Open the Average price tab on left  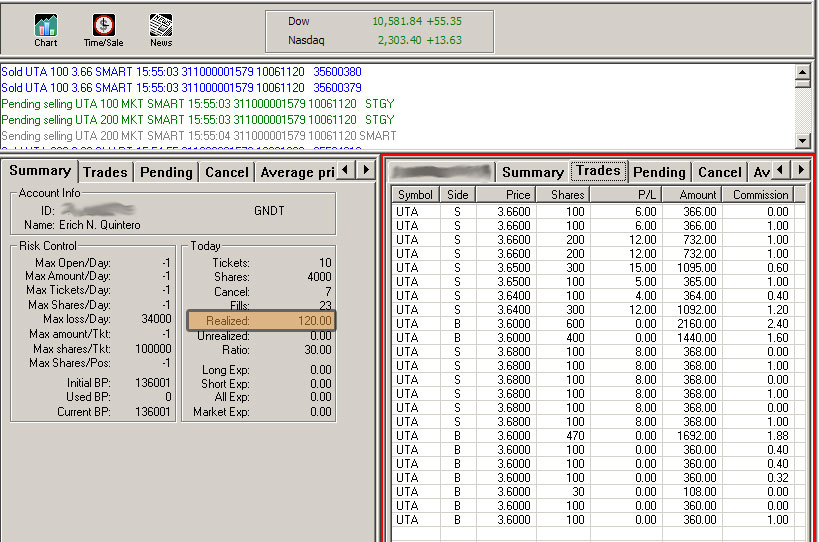pyautogui.click(x=296, y=172)
